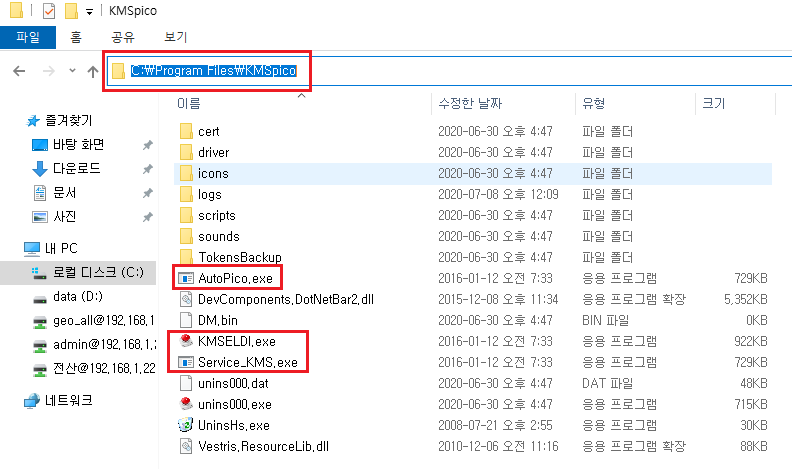Image resolution: width=792 pixels, height=469 pixels.
Task: Go back with the back arrow
Action: point(19,71)
